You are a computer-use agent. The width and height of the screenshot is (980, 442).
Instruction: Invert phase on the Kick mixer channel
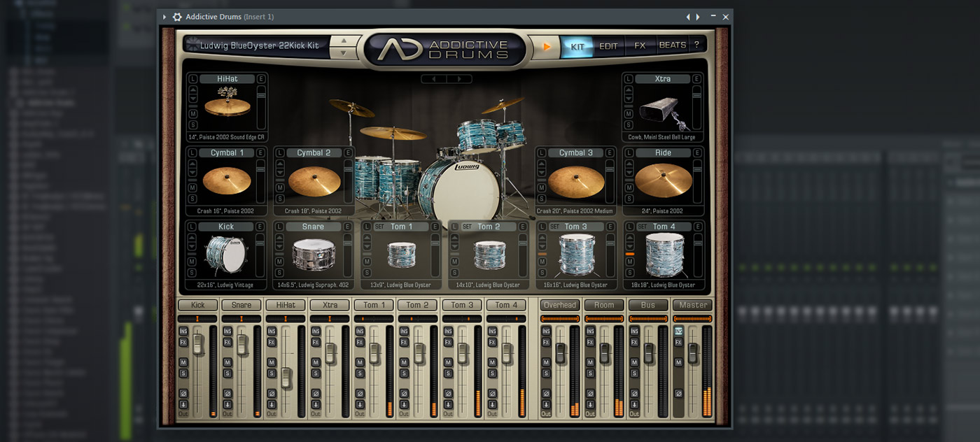coord(183,393)
